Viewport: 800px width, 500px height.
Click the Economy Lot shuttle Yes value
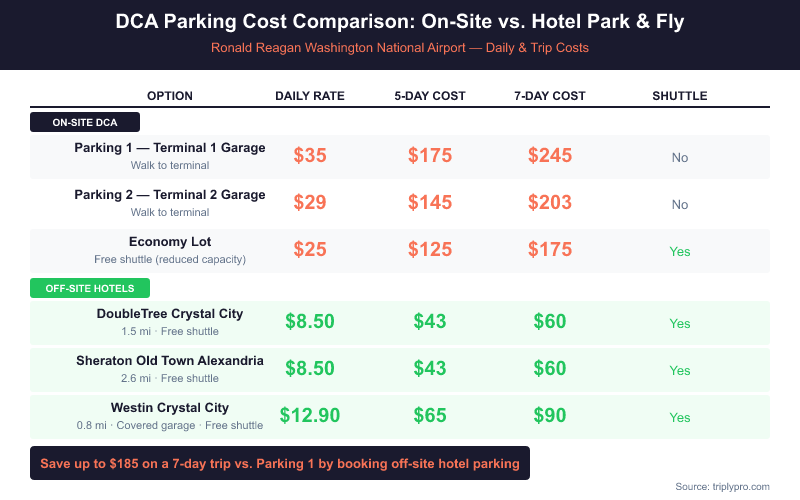(x=680, y=252)
